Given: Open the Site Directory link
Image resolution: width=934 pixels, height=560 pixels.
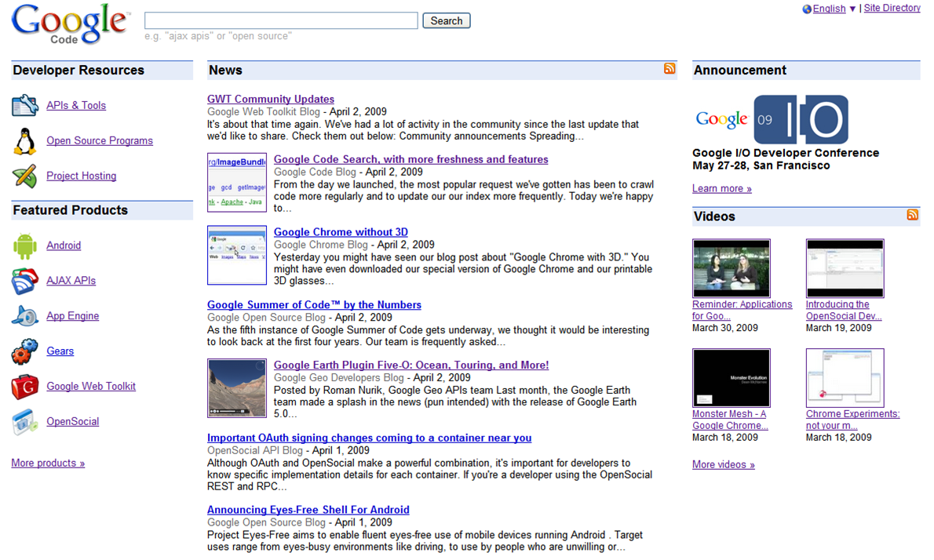Looking at the screenshot, I should point(892,9).
